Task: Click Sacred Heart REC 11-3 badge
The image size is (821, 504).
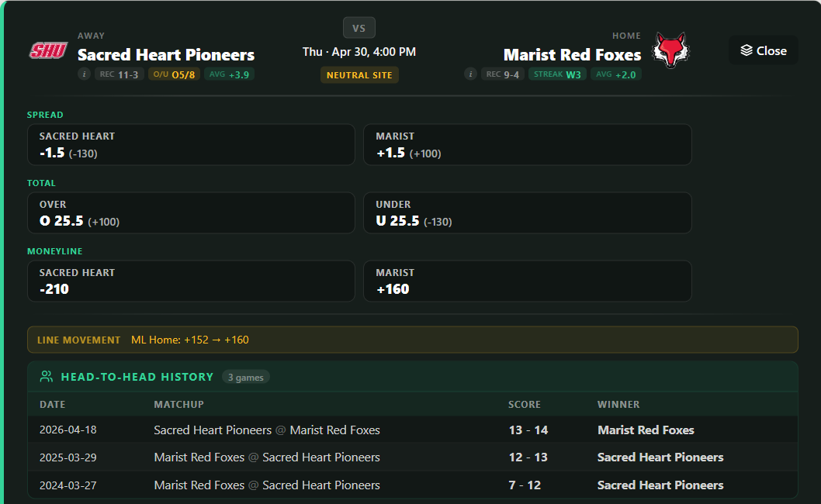Action: click(x=119, y=74)
